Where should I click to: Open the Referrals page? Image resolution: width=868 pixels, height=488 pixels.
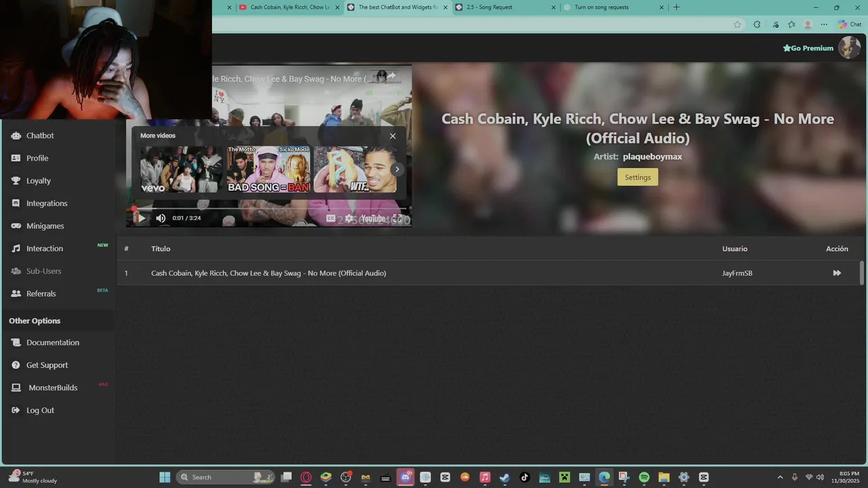(41, 293)
